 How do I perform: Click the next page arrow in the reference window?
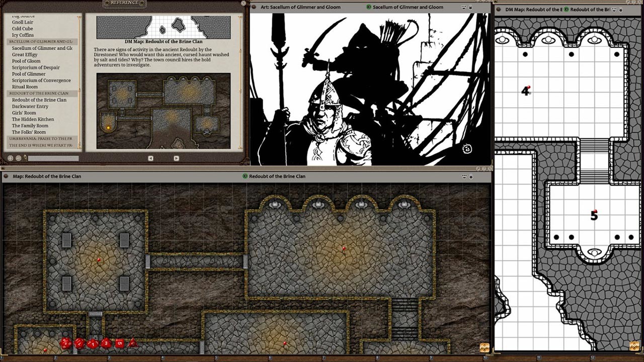pyautogui.click(x=176, y=157)
